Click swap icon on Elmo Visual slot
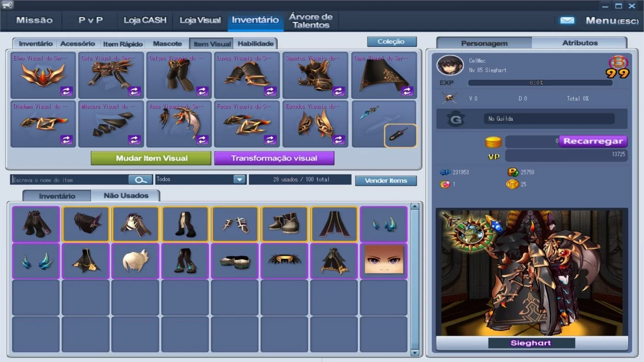The width and height of the screenshot is (644, 362). [x=67, y=91]
